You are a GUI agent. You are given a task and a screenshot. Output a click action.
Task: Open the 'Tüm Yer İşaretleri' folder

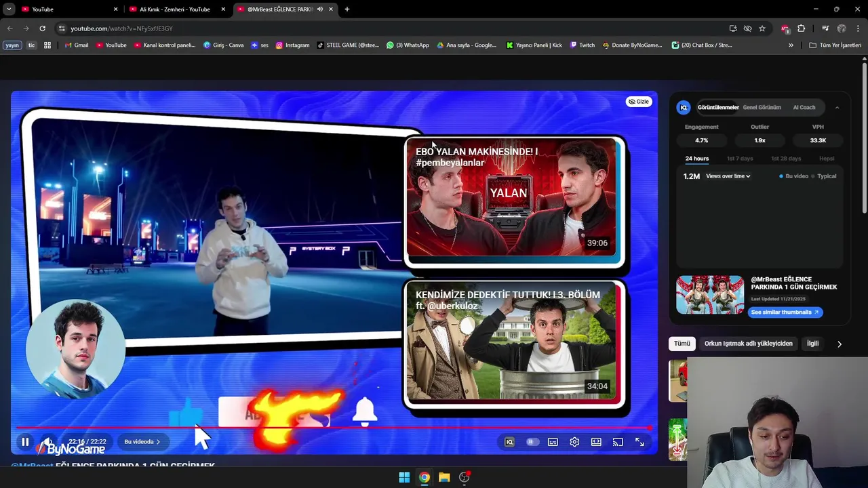(835, 45)
